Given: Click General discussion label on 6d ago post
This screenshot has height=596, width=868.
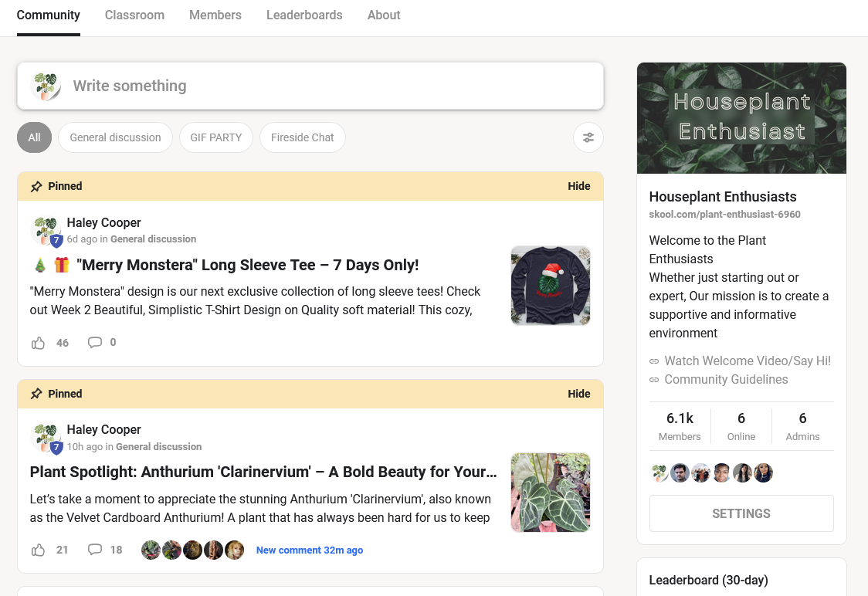Looking at the screenshot, I should [x=154, y=239].
